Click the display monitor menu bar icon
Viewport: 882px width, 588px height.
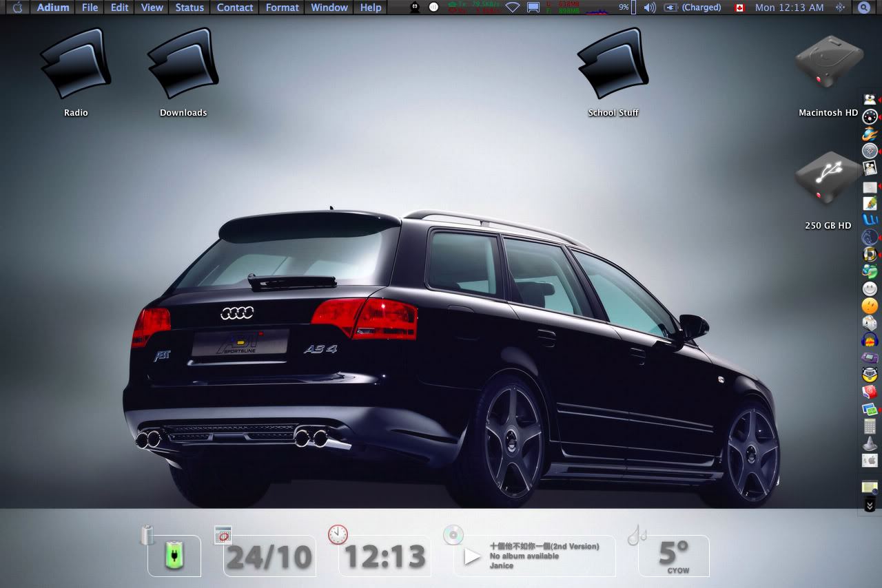tap(533, 8)
